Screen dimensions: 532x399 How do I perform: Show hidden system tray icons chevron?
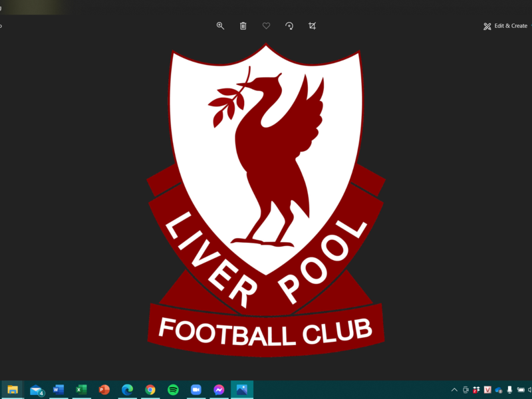(x=454, y=390)
